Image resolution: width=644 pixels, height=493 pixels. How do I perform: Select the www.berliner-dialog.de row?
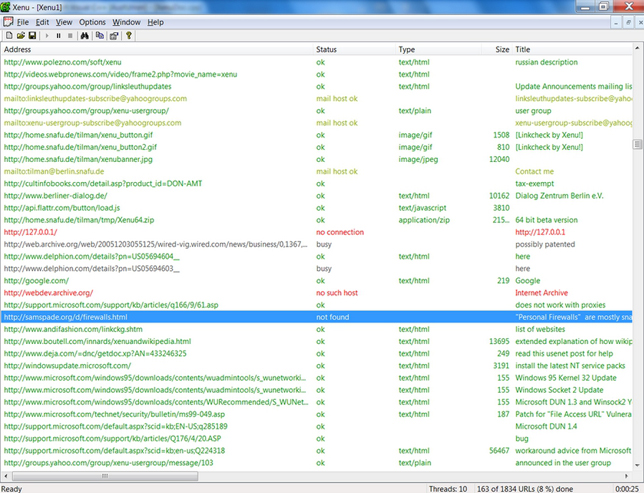tap(316, 196)
